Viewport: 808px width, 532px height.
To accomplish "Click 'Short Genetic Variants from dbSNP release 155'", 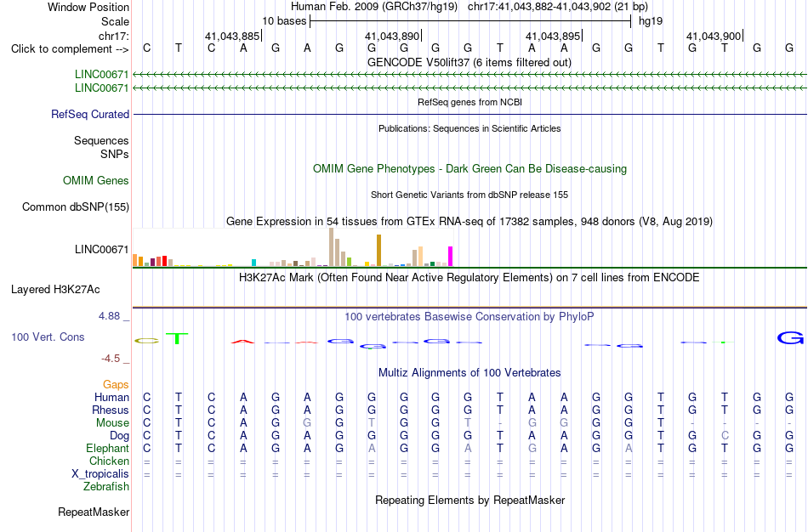I will coord(469,195).
